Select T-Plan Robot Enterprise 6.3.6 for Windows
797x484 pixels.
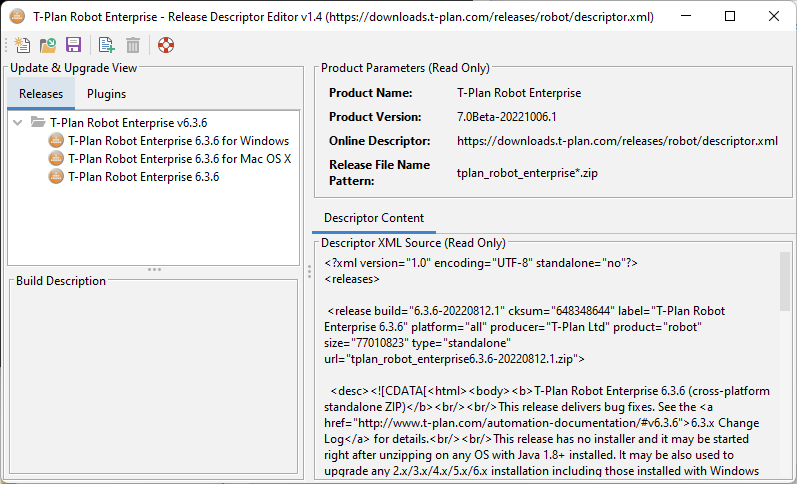point(178,141)
